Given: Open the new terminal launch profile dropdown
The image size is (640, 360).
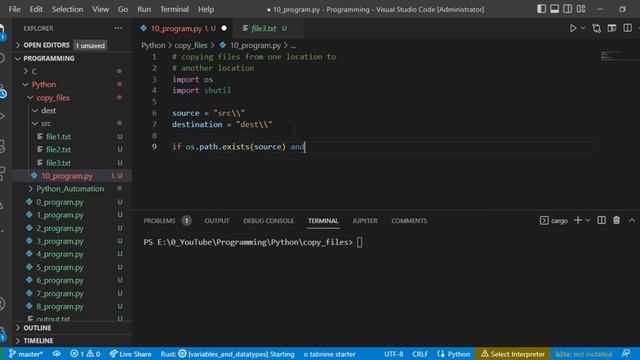Looking at the screenshot, I should click(x=588, y=220).
